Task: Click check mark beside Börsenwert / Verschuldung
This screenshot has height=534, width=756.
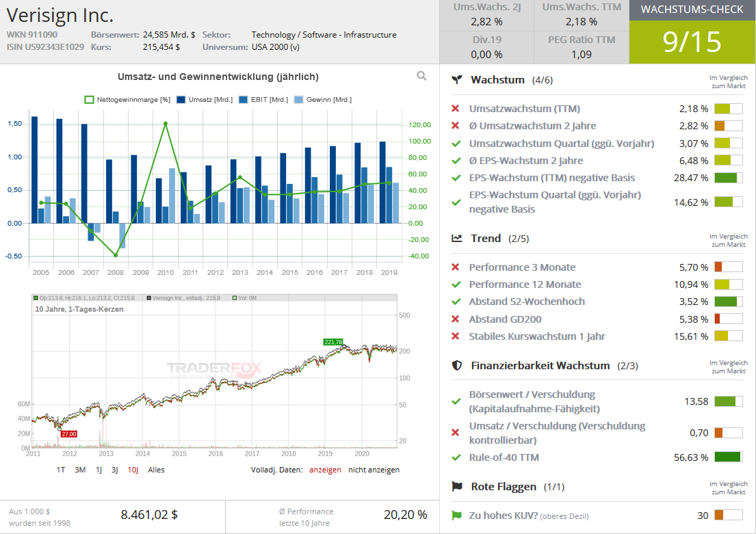Action: pyautogui.click(x=456, y=401)
